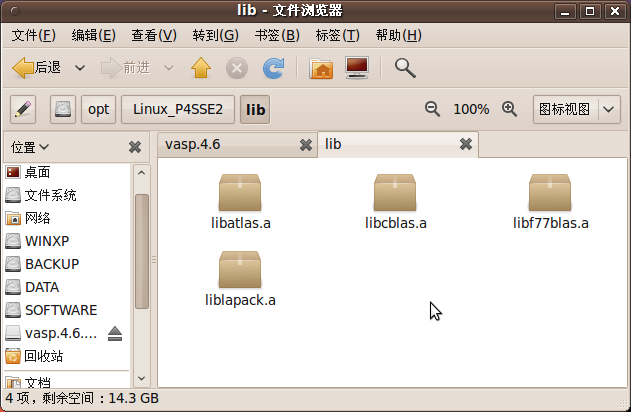631x412 pixels.
Task: Toggle the pencil location edit button
Action: (23, 109)
